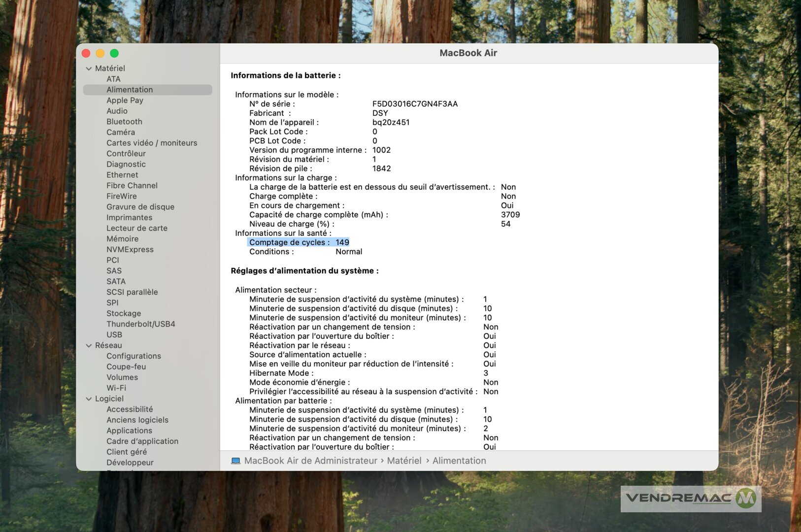Screen dimensions: 801x532
Task: Click the green full-screen window button
Action: (x=114, y=53)
